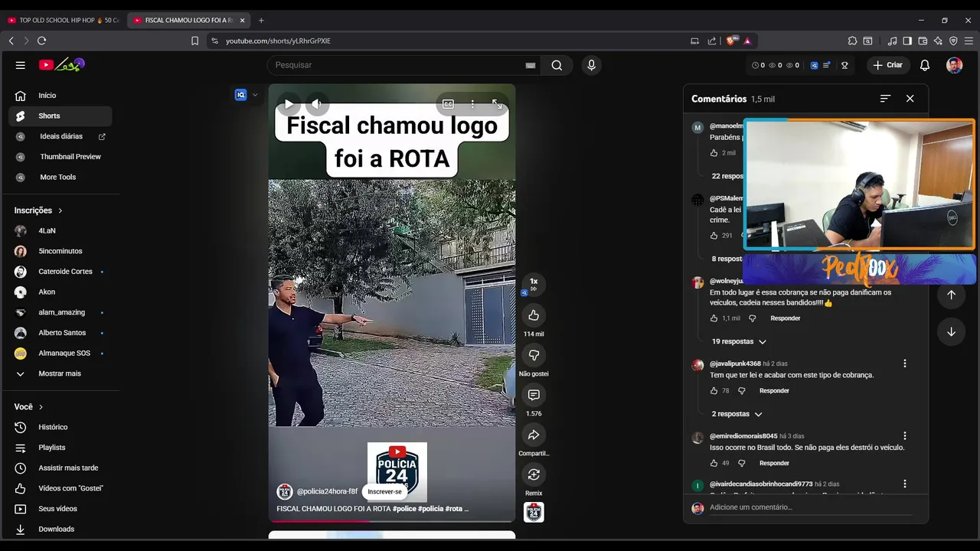Dislike the Short via Não gostei

[x=534, y=355]
